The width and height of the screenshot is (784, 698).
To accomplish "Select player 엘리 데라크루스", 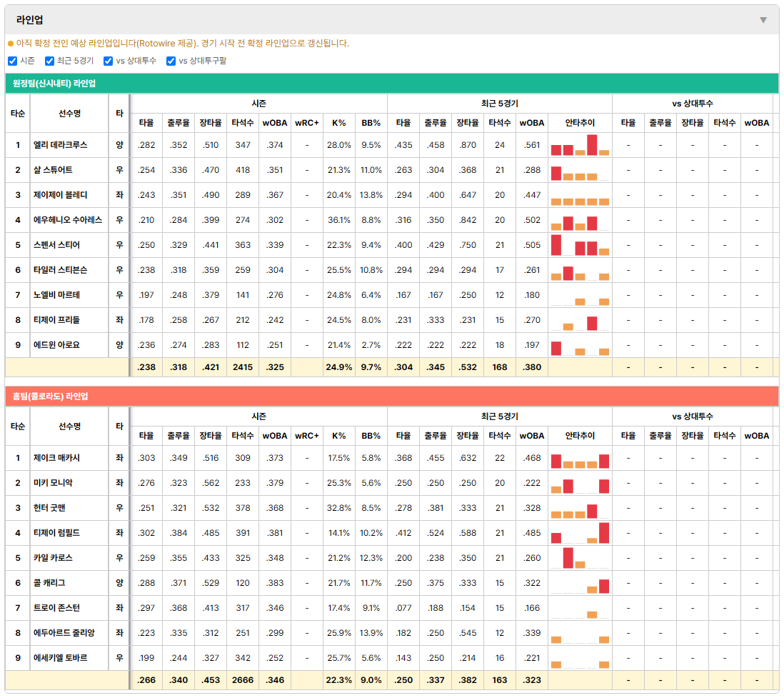I will coord(60,145).
